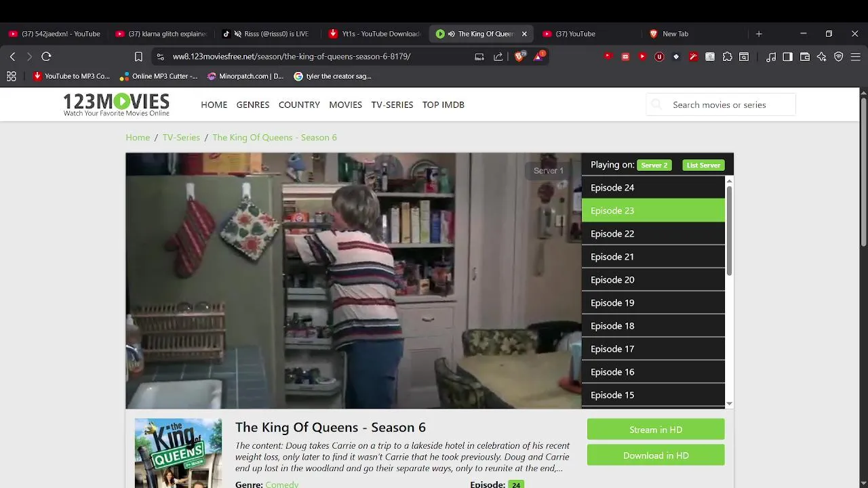Open the Brave Wallet icon
Screen dimensions: 868x488
(805, 57)
